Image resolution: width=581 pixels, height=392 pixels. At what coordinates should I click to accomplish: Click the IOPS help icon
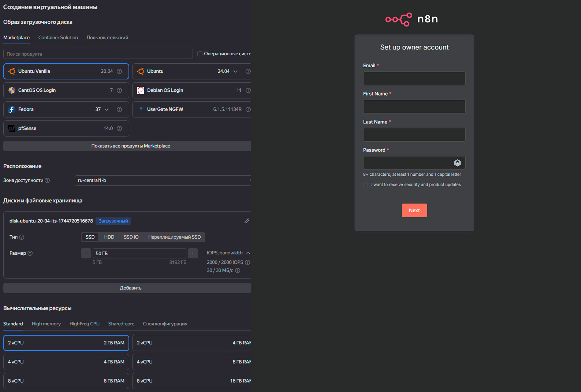pos(247,262)
